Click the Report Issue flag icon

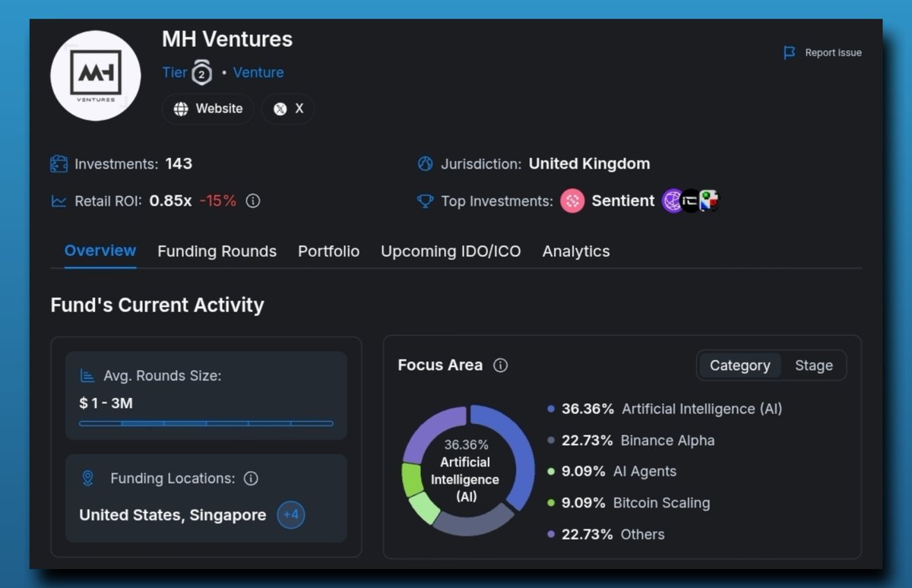pos(790,52)
